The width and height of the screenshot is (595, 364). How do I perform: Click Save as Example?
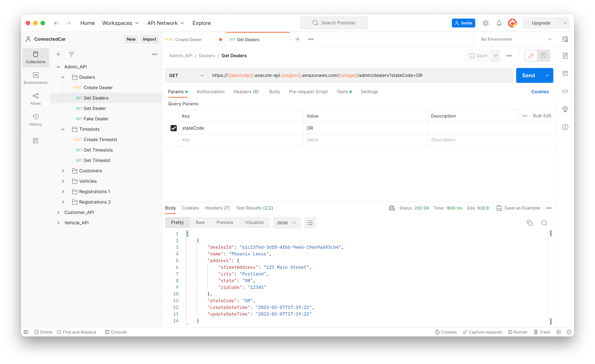point(518,208)
